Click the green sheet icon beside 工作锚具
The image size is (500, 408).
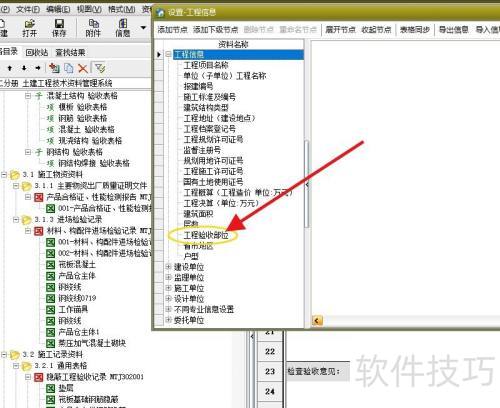[x=50, y=310]
